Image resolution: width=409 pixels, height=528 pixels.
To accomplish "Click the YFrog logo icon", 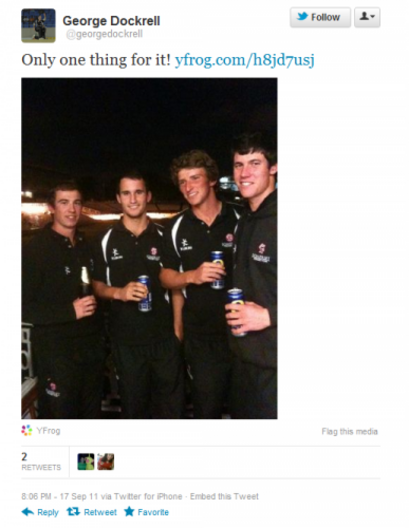I will 27,430.
